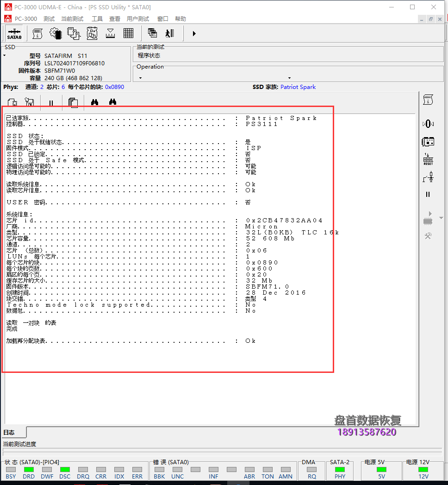The image size is (448, 485).
Task: Click the running man exit icon
Action: click(170, 33)
